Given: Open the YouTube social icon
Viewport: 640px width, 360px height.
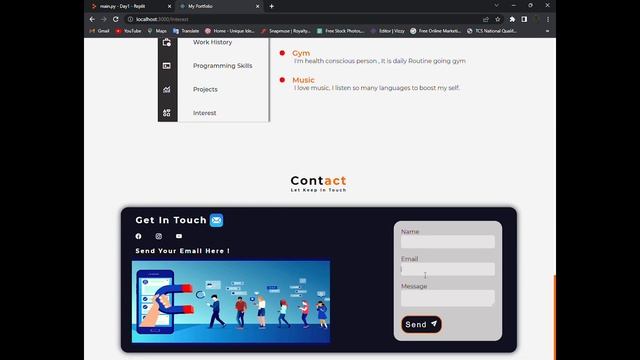Looking at the screenshot, I should (x=179, y=236).
